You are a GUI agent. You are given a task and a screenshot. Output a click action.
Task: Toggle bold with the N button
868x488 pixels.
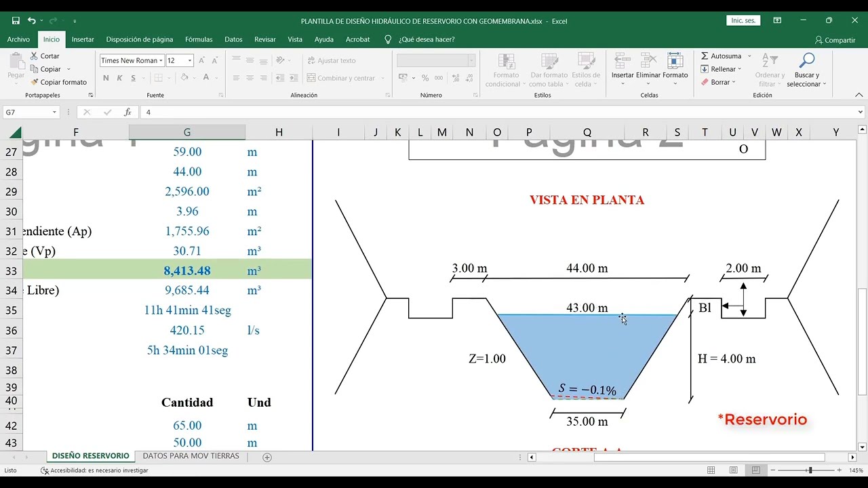106,78
